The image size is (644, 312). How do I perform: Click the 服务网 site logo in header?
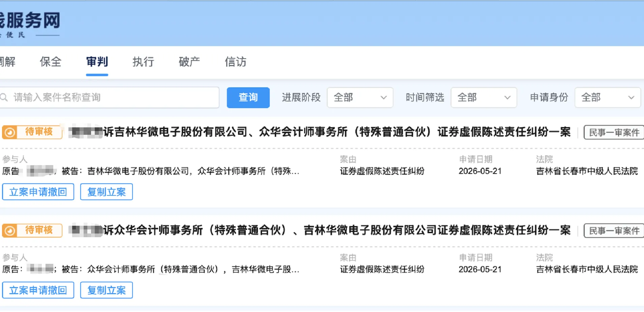30,21
